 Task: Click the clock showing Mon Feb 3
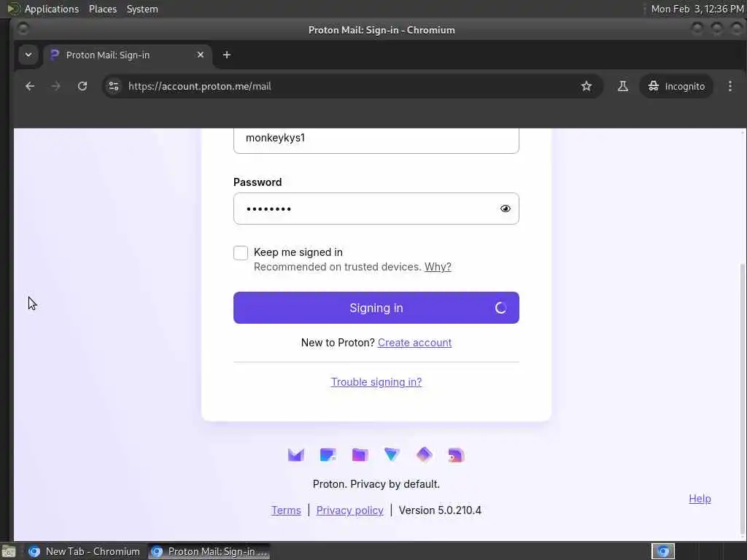(x=697, y=9)
